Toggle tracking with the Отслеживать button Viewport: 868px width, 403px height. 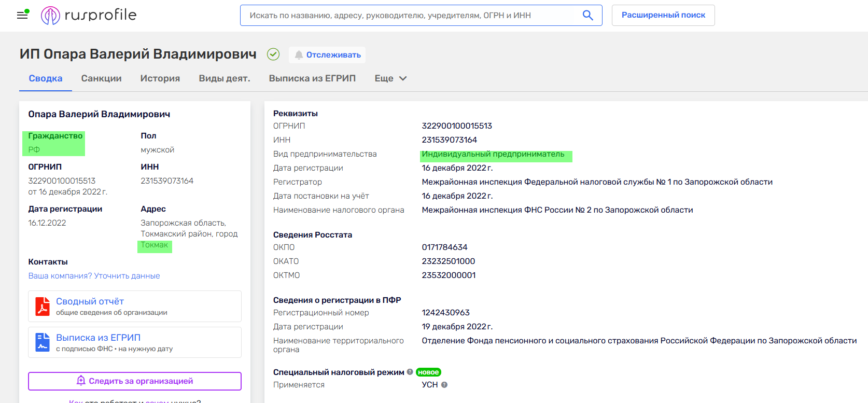click(x=327, y=55)
